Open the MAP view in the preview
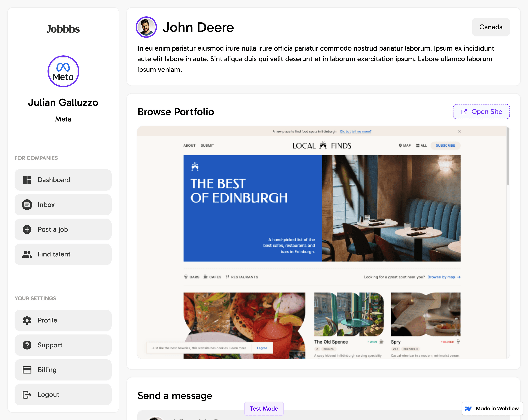The image size is (528, 420). pos(405,145)
